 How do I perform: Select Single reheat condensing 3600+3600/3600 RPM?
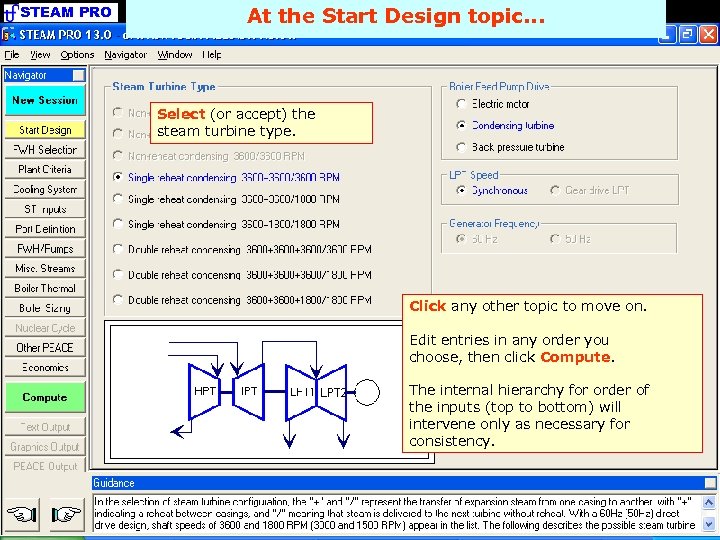(x=227, y=178)
